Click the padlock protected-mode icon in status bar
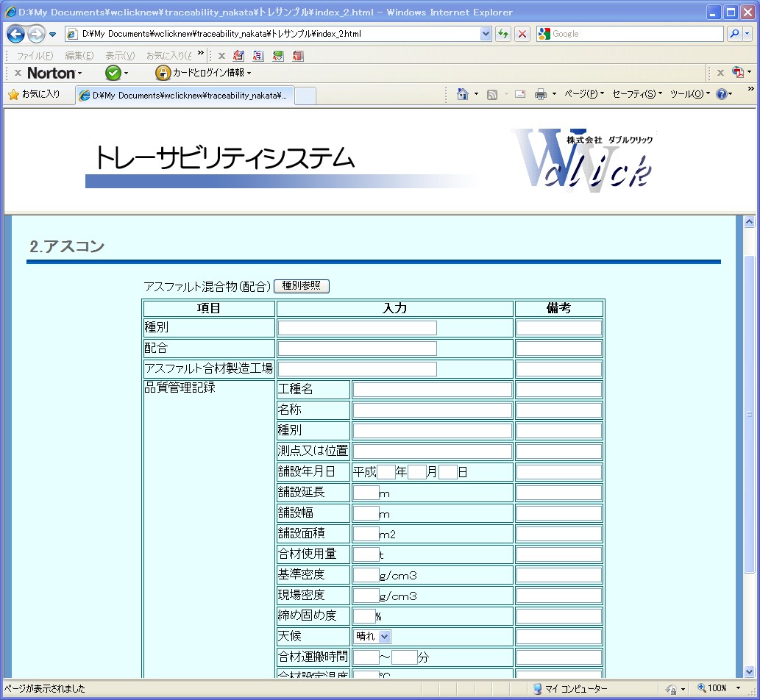The height and width of the screenshot is (700, 760). click(671, 689)
